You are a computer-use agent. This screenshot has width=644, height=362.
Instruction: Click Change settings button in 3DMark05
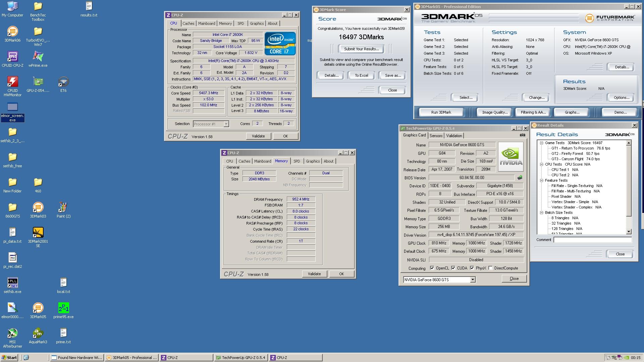tap(536, 98)
